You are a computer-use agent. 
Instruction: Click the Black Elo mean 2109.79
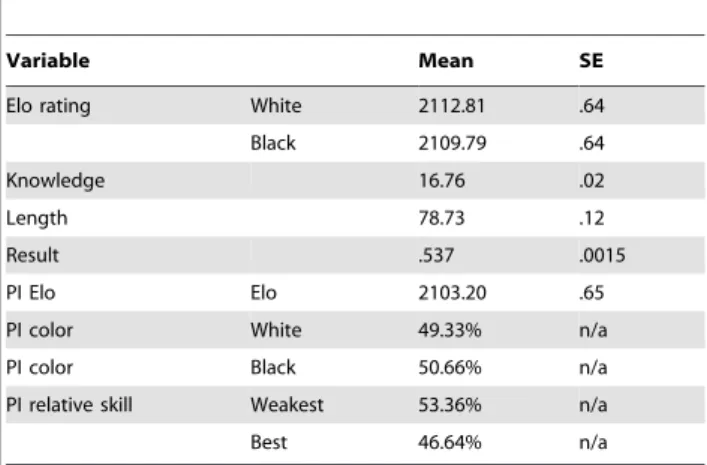(x=452, y=143)
